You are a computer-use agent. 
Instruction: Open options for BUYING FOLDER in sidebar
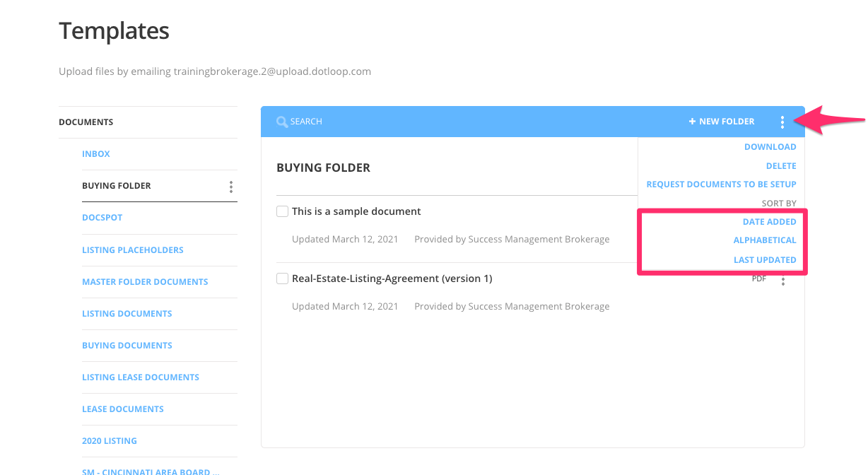[x=230, y=186]
